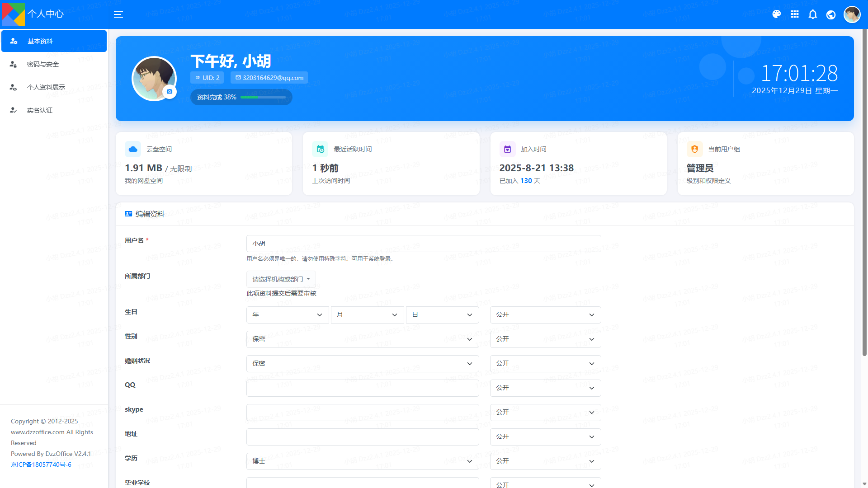
Task: Click the 2025-8-21 13:38 join date
Action: click(x=536, y=168)
